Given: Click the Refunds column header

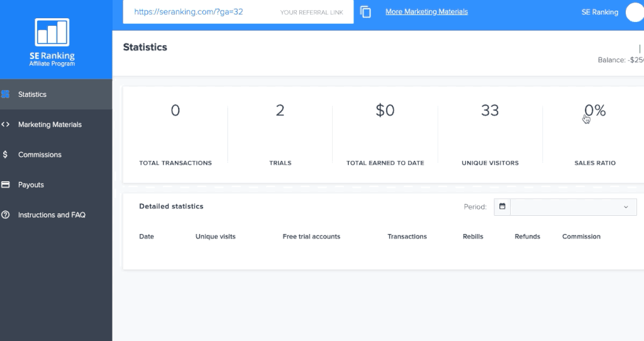Looking at the screenshot, I should tap(528, 237).
